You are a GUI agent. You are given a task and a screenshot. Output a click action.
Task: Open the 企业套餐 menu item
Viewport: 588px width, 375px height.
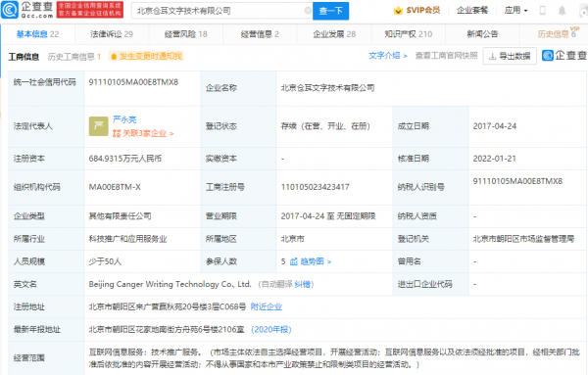click(x=472, y=11)
